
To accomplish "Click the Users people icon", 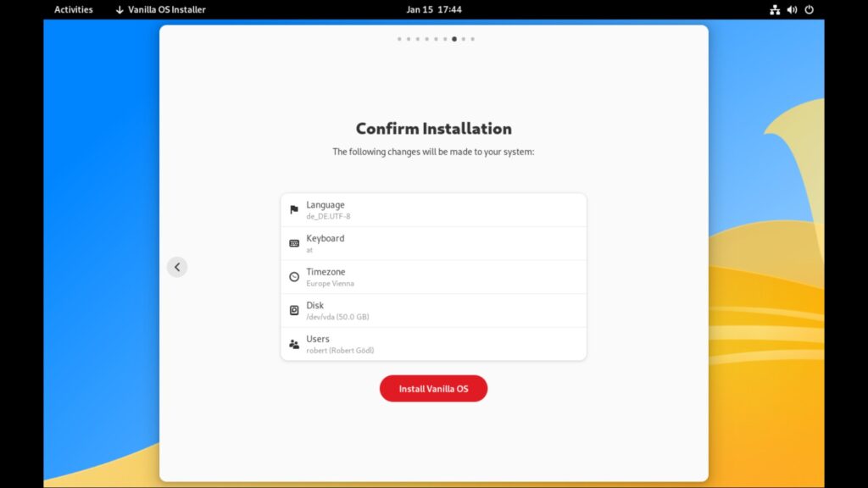I will pyautogui.click(x=294, y=344).
